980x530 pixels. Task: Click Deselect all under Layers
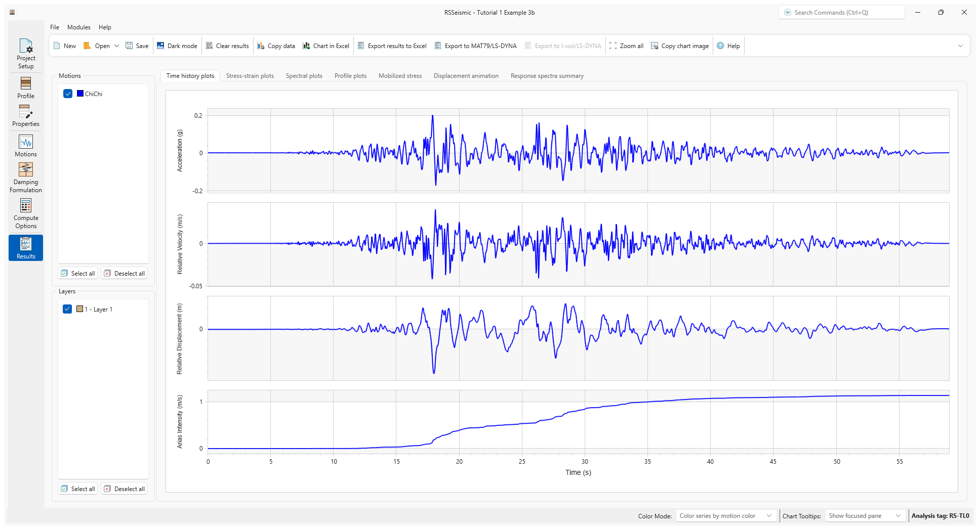point(124,489)
